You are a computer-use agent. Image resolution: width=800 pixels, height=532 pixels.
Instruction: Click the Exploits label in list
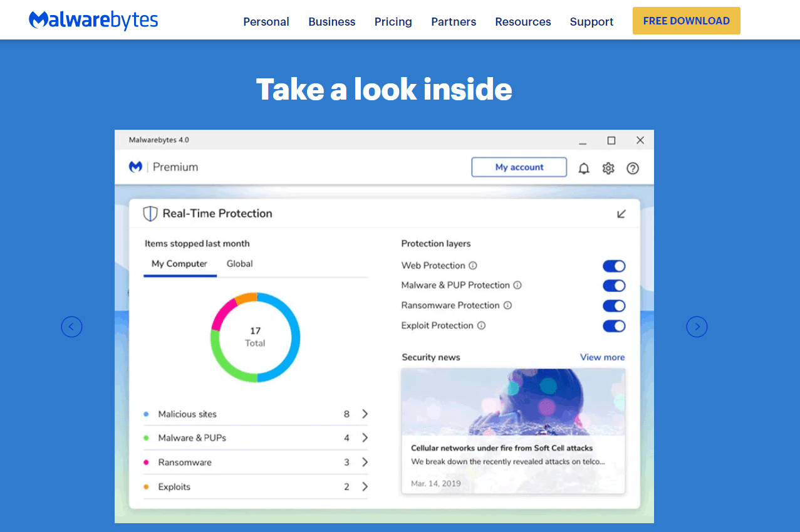tap(174, 487)
